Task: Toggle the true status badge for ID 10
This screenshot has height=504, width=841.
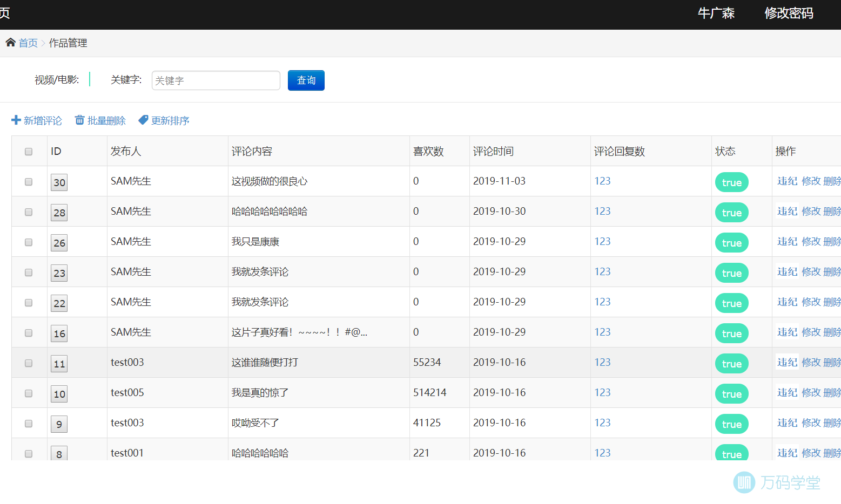Action: click(732, 394)
